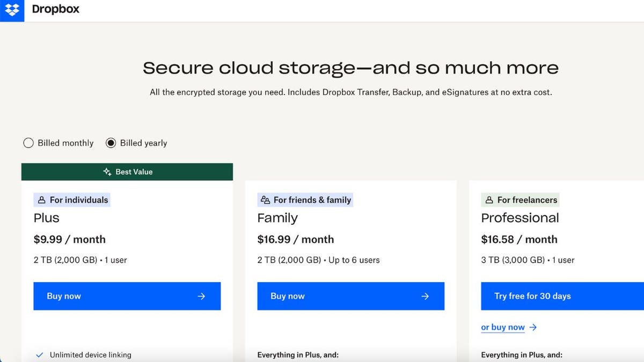The width and height of the screenshot is (644, 362).
Task: Open the 'or buy now' link
Action: point(503,327)
